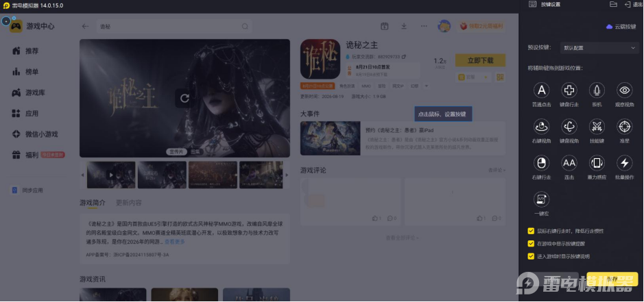The height and width of the screenshot is (302, 644).
Task: Select the 游戏简介 tab
Action: point(93,203)
